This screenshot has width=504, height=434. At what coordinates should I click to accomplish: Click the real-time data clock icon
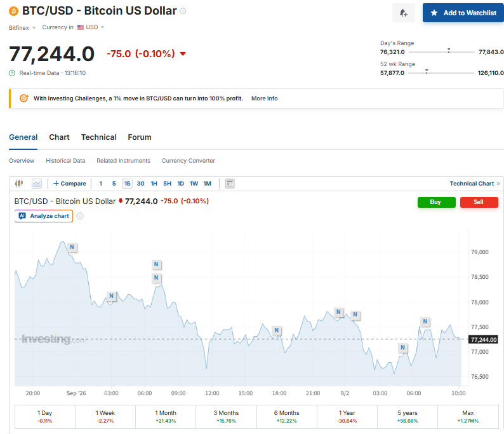pyautogui.click(x=12, y=73)
